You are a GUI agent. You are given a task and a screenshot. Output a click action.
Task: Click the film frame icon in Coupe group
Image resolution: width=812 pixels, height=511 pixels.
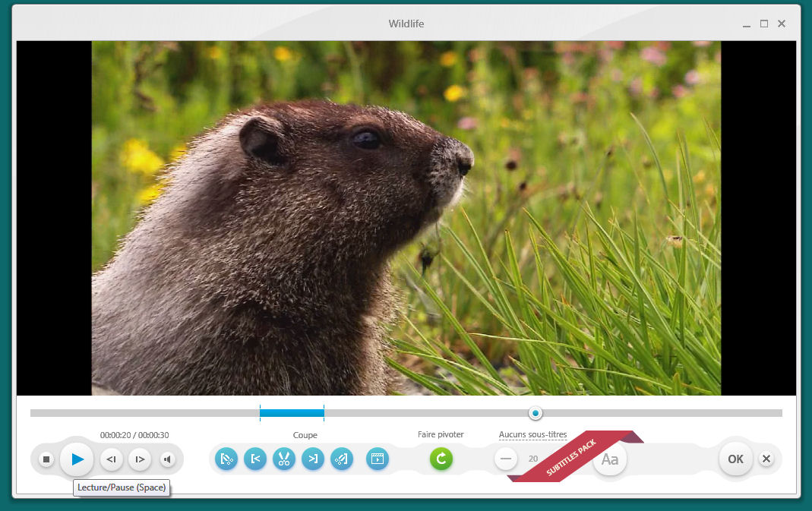click(x=378, y=459)
